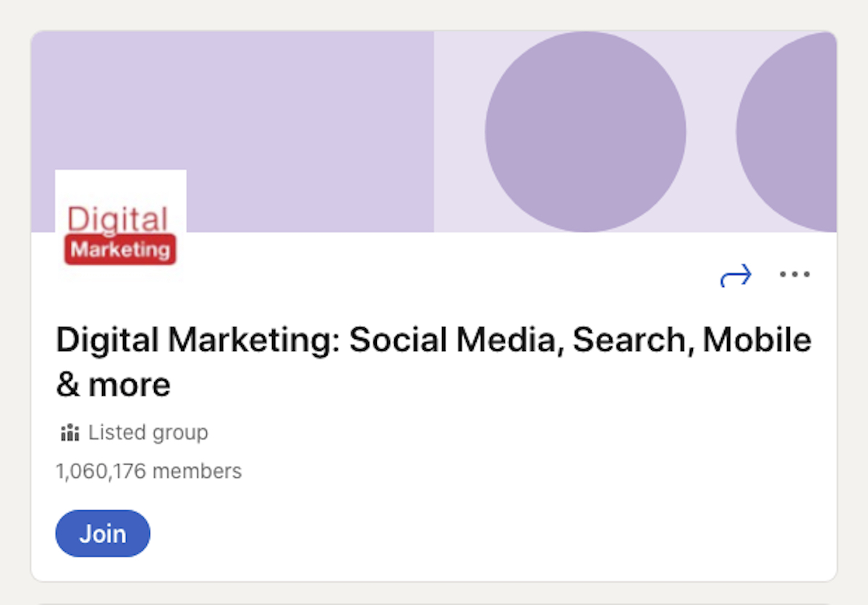Open the group title link
The image size is (868, 605).
(x=433, y=340)
